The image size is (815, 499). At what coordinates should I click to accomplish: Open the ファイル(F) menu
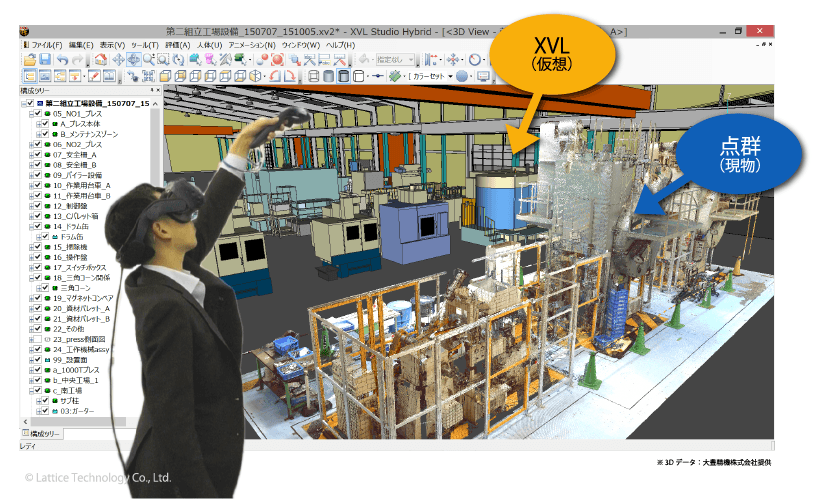click(x=46, y=46)
